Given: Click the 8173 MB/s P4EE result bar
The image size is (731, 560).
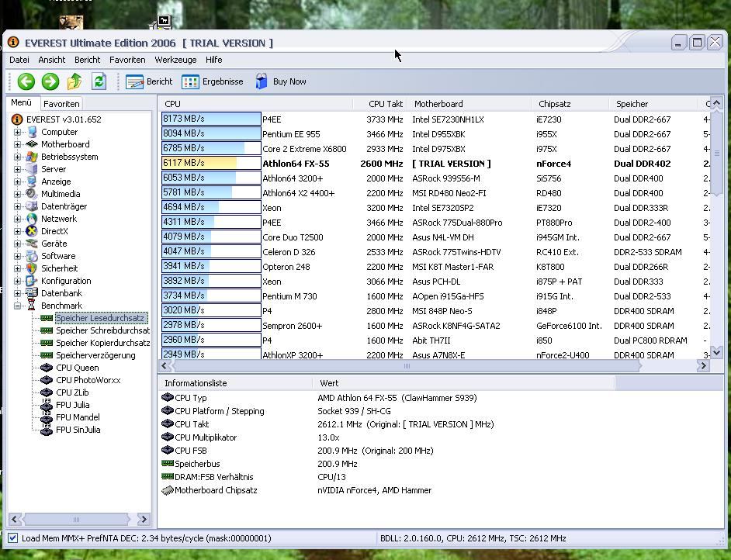Looking at the screenshot, I should pyautogui.click(x=211, y=119).
